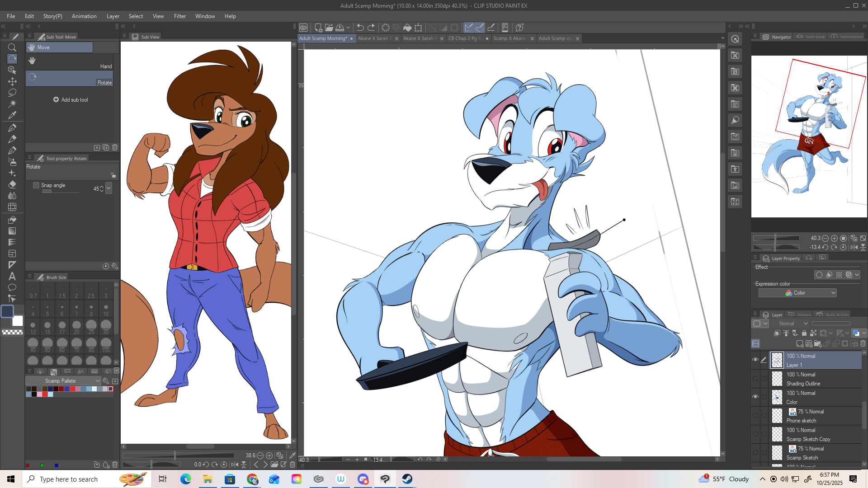This screenshot has height=488, width=868.
Task: Select the Fill bucket tool
Action: tap(12, 220)
